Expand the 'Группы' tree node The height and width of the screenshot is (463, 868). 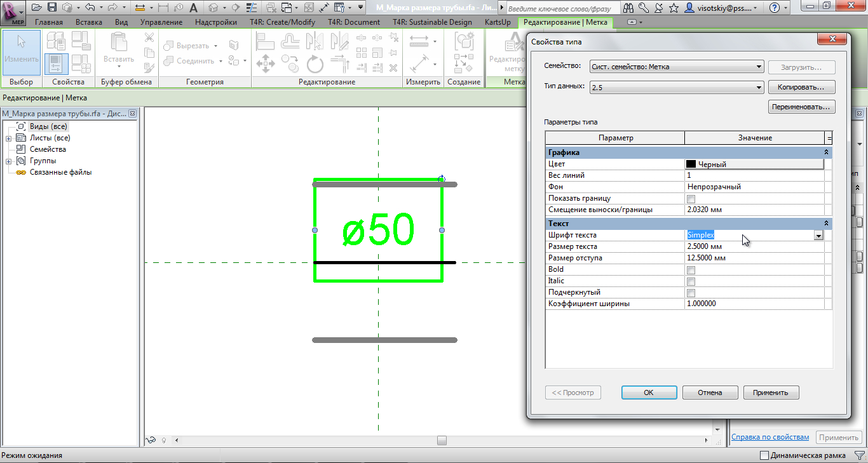click(8, 161)
